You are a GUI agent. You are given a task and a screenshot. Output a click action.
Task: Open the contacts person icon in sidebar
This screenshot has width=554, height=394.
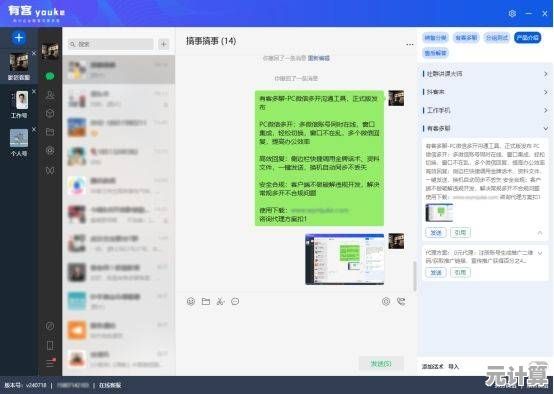point(50,95)
